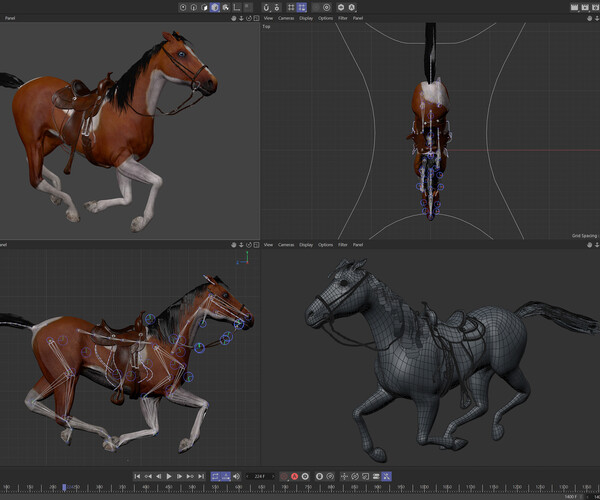Image resolution: width=600 pixels, height=500 pixels.
Task: Click the hand pan icon of the Top viewport
Action: point(590,18)
